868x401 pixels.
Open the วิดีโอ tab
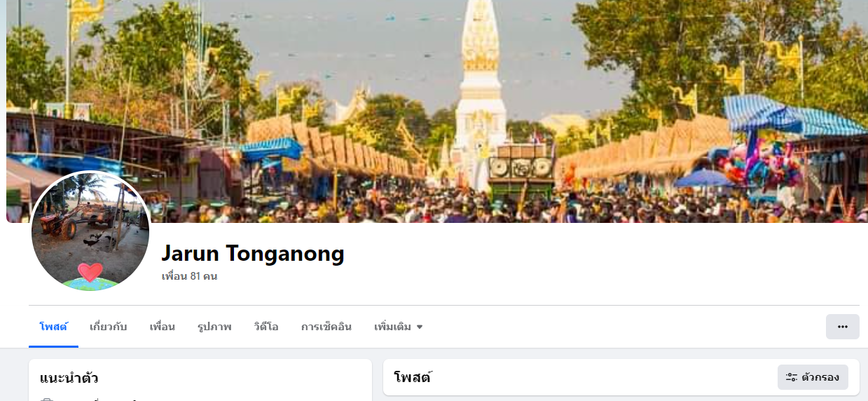(x=266, y=327)
